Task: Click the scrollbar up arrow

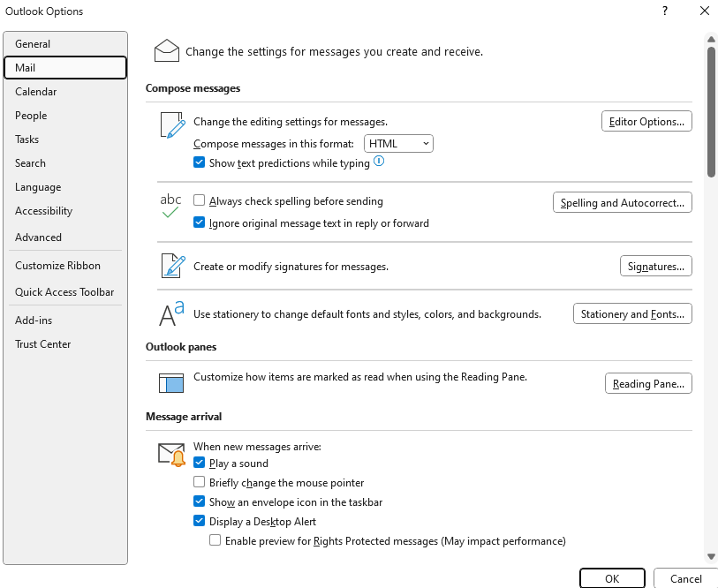Action: click(711, 40)
